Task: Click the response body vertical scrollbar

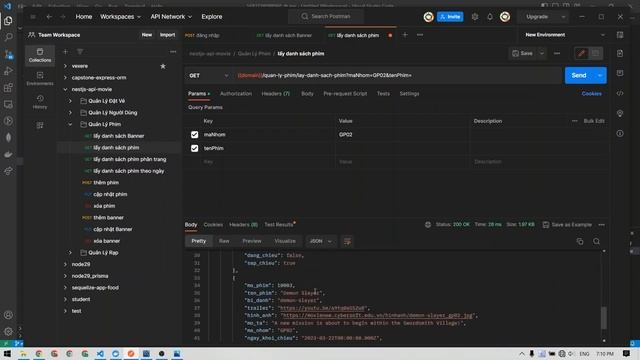Action: click(x=604, y=317)
